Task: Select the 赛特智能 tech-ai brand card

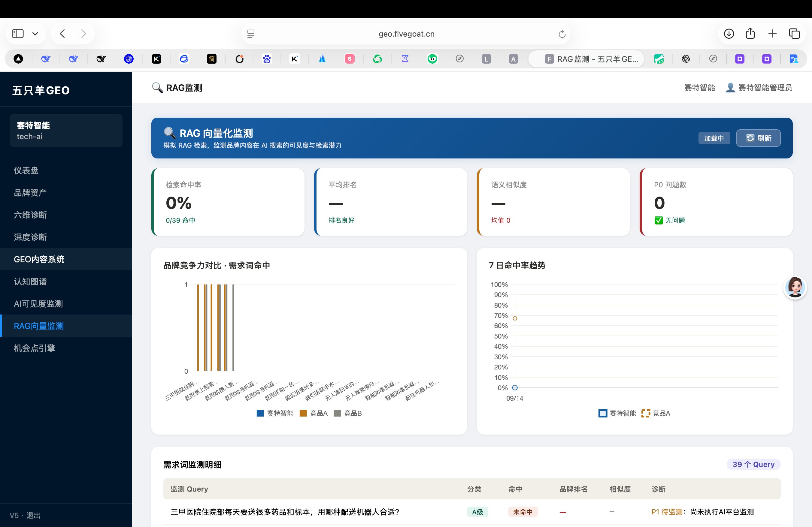Action: tap(66, 131)
